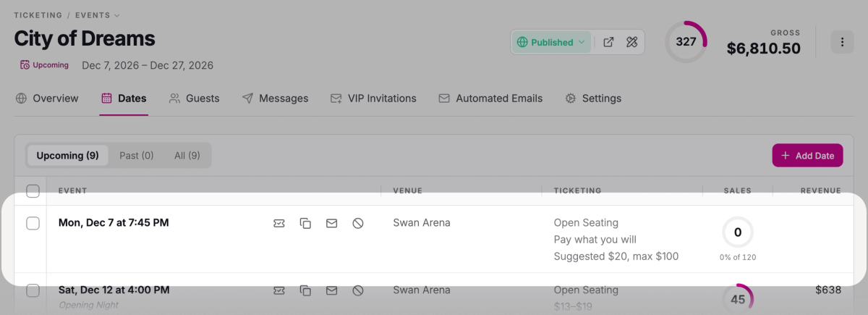Viewport: 868px width, 315px height.
Task: Select the Dates tab
Action: [124, 98]
